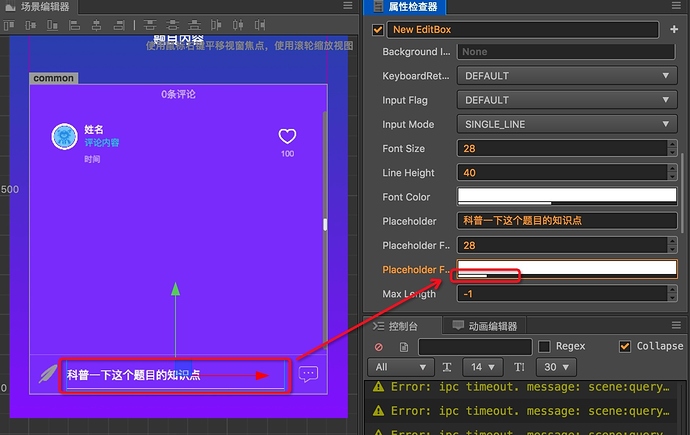The height and width of the screenshot is (435, 690).
Task: Open the log file icon in the console
Action: pos(404,347)
